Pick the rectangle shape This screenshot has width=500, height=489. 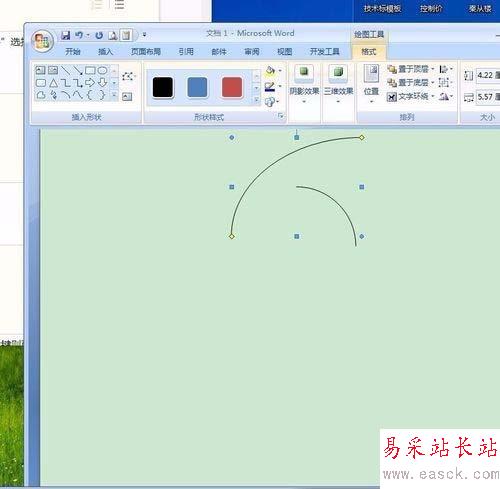click(x=90, y=70)
